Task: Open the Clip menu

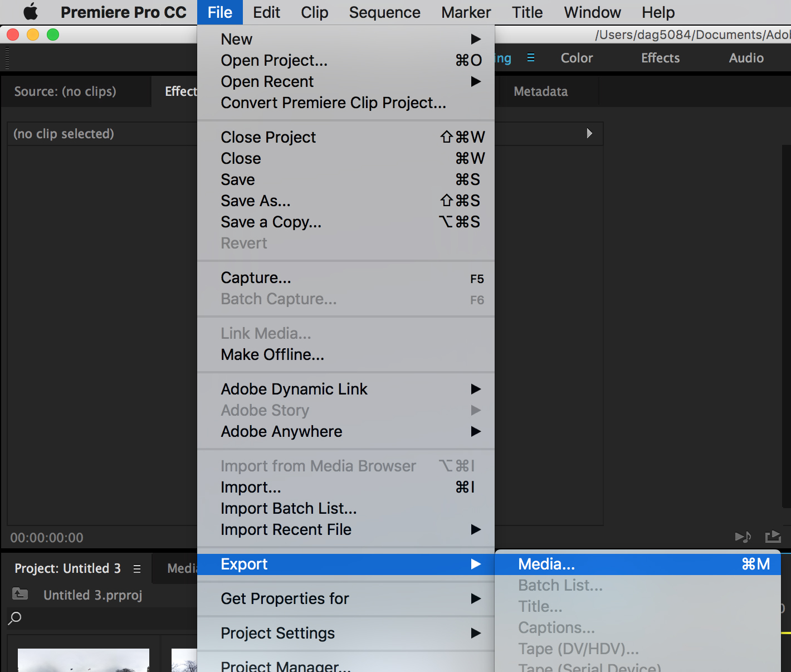Action: click(x=314, y=12)
